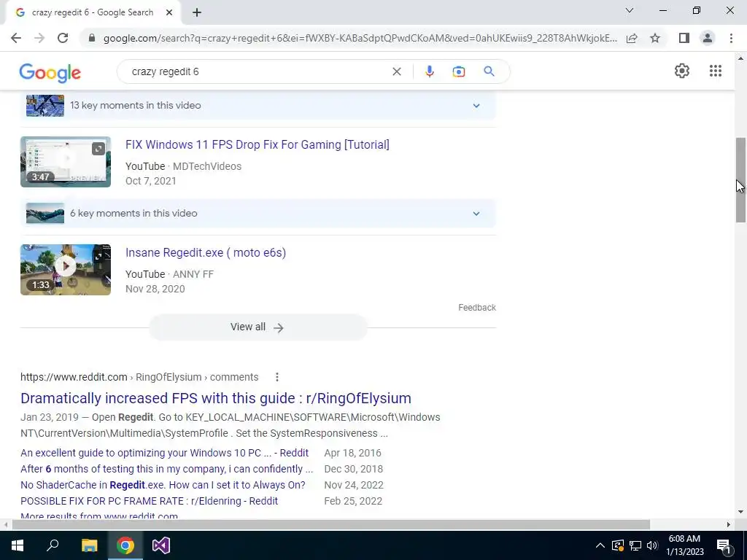Play the 3:47 Windows 11 FPS video thumbnail
Image resolution: width=747 pixels, height=560 pixels.
pyautogui.click(x=66, y=162)
